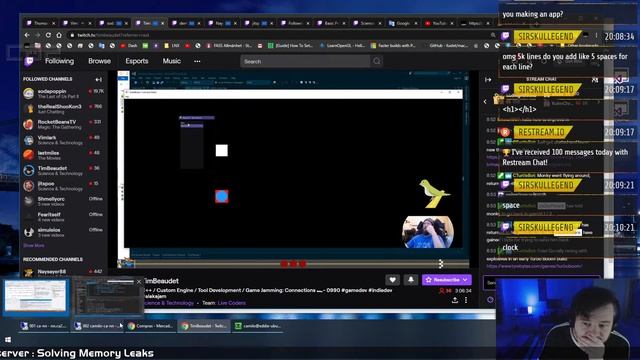Open the Guide How To Set bookmark
Screen dimensions: 640x360
pyautogui.click(x=290, y=46)
